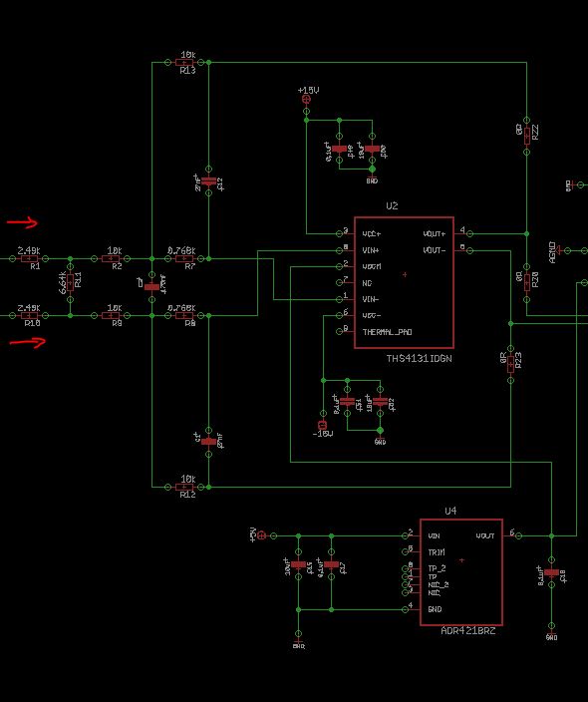Select resistor R23 symbol
Image resolution: width=588 pixels, height=702 pixels.
tap(510, 364)
